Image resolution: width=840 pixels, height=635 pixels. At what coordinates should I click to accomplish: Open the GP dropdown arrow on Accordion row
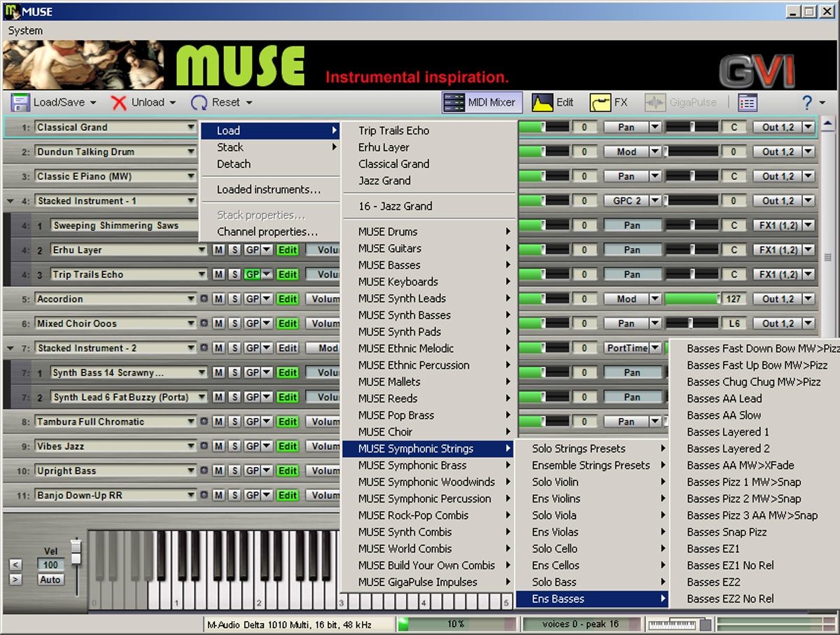(267, 299)
